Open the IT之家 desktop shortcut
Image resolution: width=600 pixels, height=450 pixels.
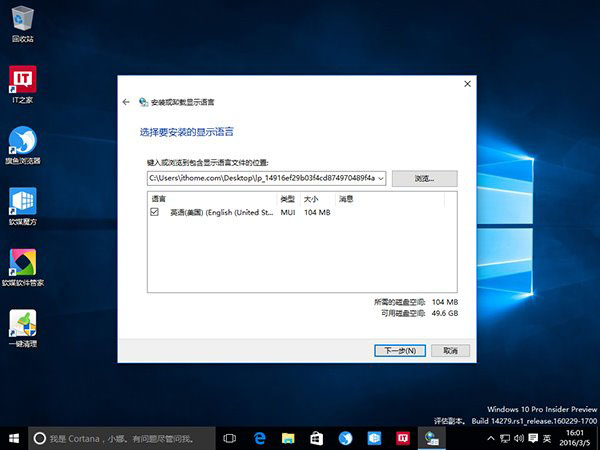(23, 85)
